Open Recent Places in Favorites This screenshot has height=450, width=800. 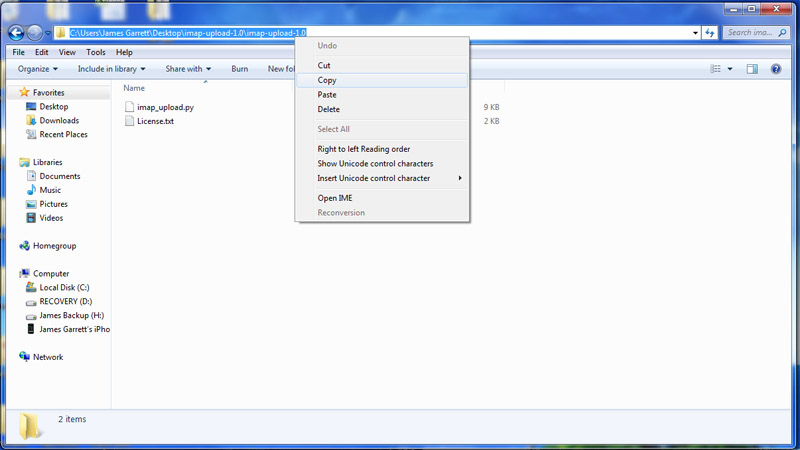[x=63, y=134]
